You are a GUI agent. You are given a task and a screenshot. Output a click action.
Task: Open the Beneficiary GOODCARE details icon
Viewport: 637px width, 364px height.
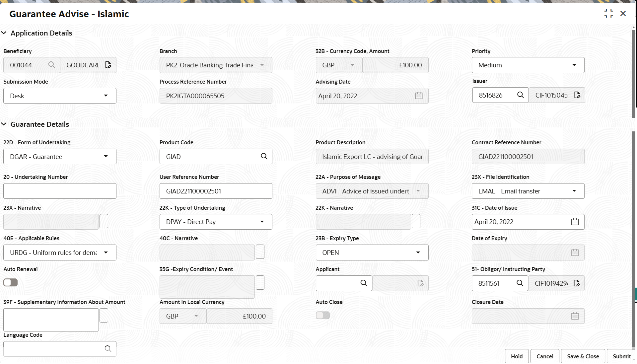click(x=108, y=65)
